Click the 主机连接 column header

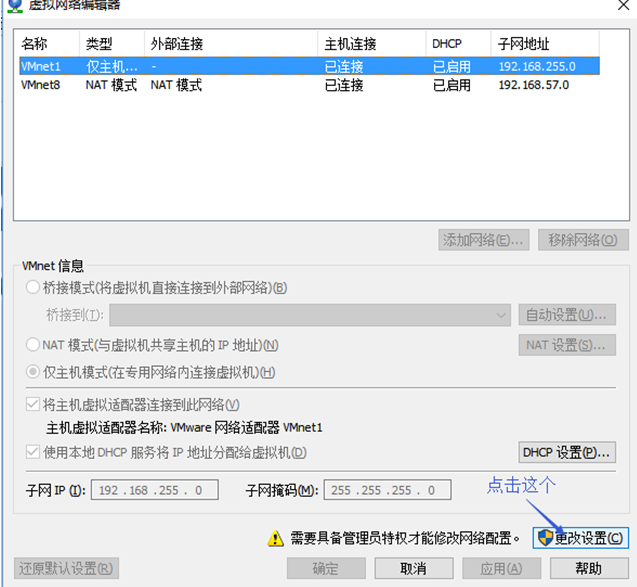372,43
